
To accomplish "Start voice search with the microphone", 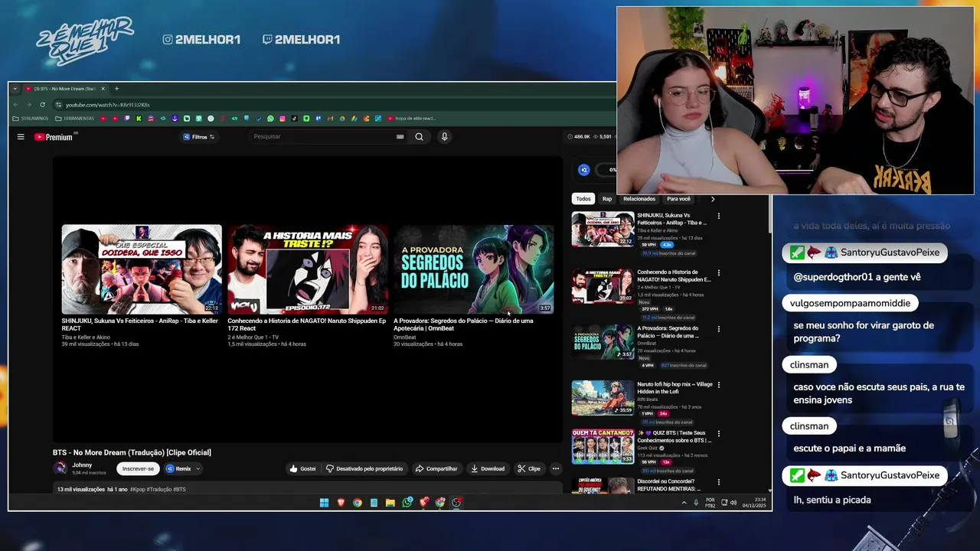I will (x=444, y=137).
